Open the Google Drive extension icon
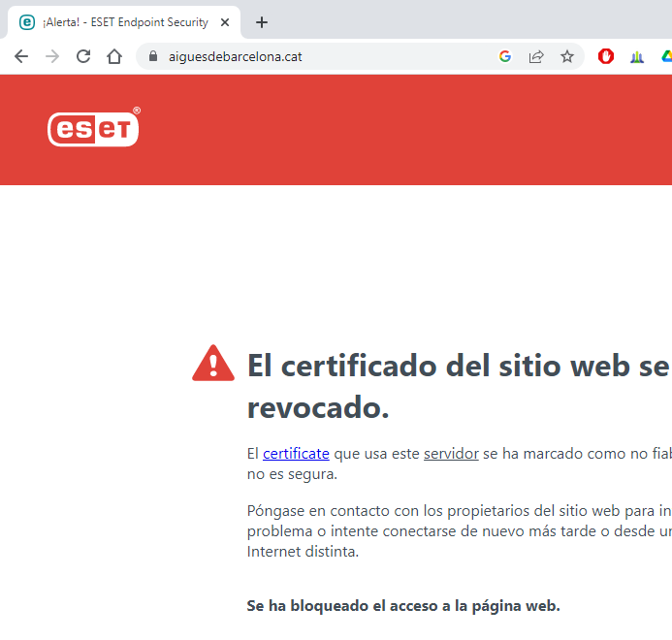Image resolution: width=672 pixels, height=640 pixels. click(x=667, y=56)
